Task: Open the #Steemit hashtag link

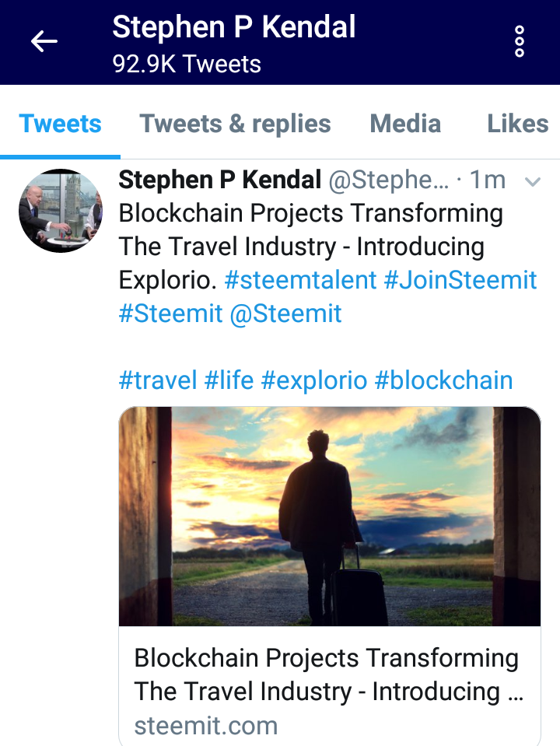Action: (170, 313)
